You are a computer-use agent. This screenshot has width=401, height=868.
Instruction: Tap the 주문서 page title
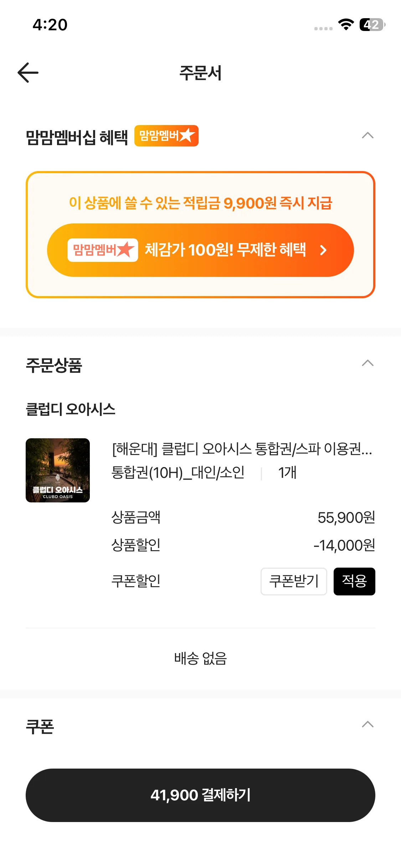click(200, 73)
